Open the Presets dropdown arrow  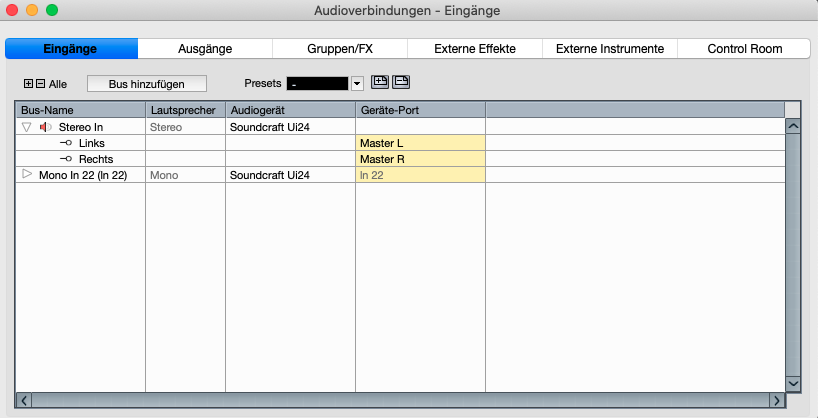coord(356,84)
